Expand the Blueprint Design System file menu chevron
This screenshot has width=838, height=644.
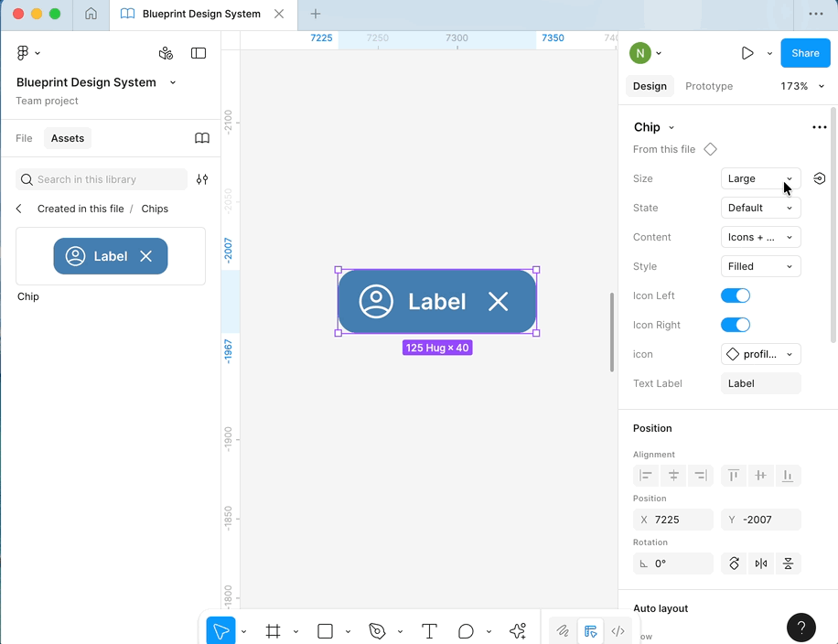tap(173, 83)
